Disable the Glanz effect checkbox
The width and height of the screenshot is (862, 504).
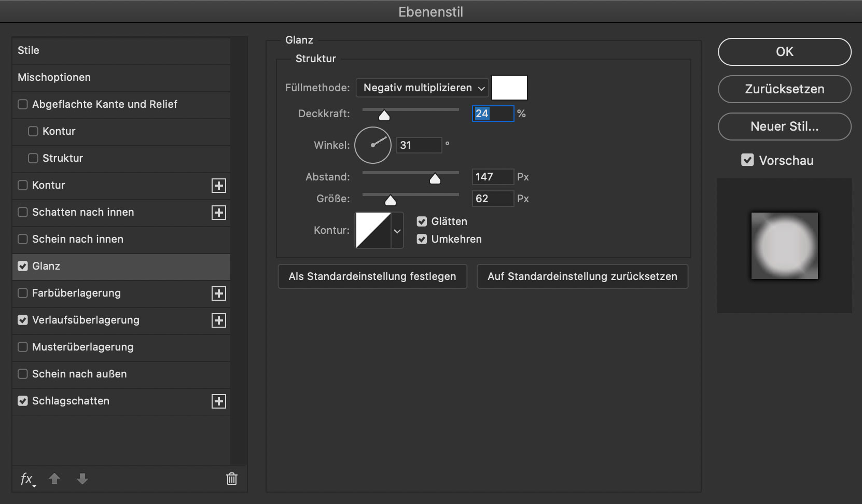point(23,266)
